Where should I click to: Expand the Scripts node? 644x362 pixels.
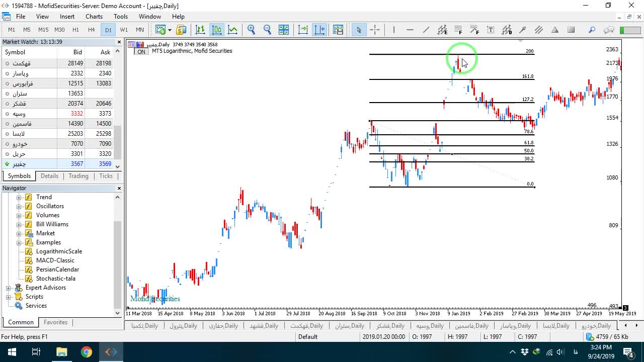click(9, 297)
